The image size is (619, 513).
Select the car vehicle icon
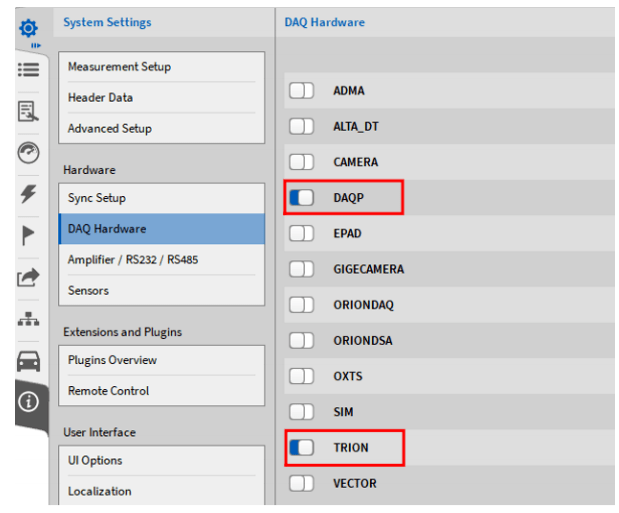(x=29, y=362)
